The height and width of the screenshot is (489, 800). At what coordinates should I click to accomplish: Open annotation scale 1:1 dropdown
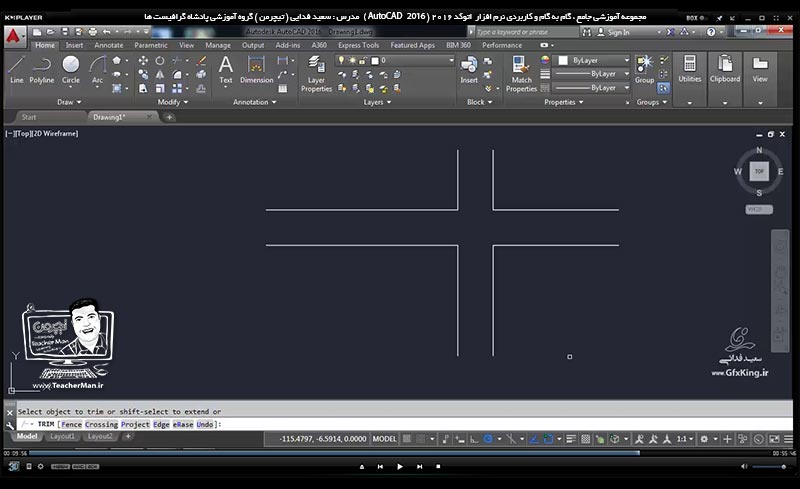pyautogui.click(x=685, y=439)
